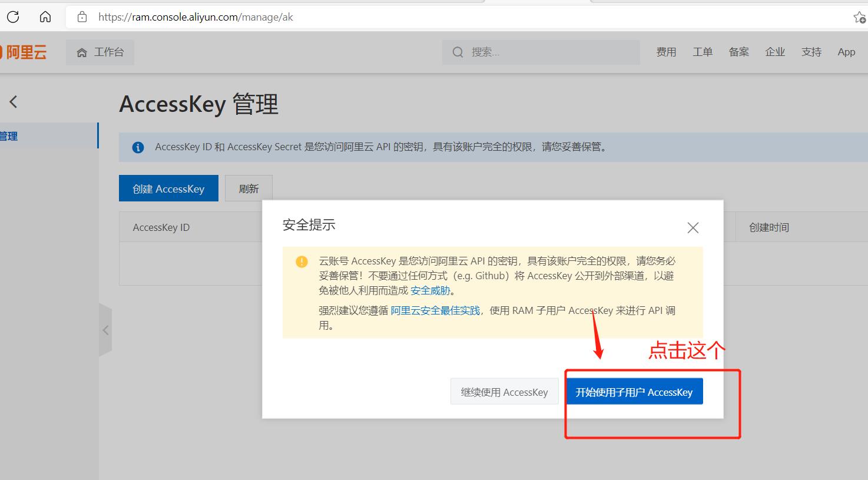Click the 创建时间 column header
The height and width of the screenshot is (480, 868).
(769, 227)
